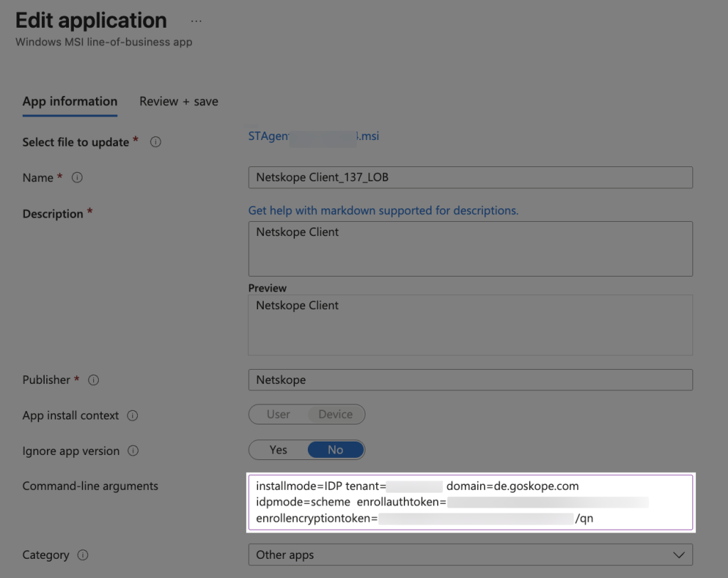Click info icon beside the Category label
The height and width of the screenshot is (578, 728).
click(x=82, y=555)
